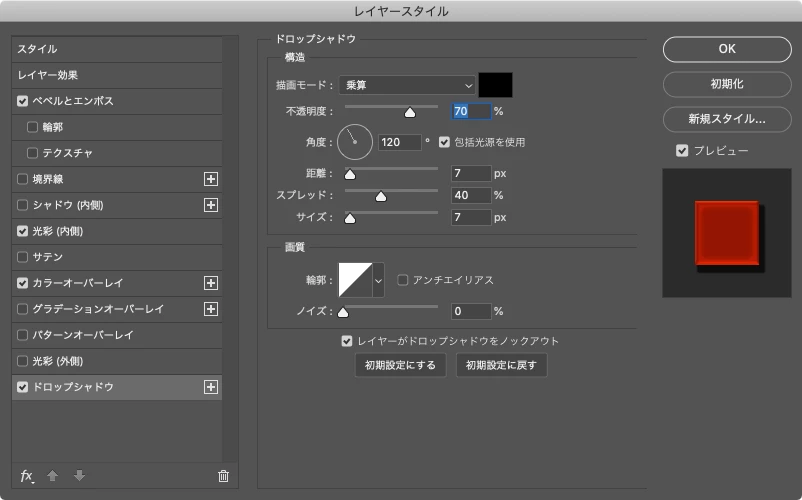Enable the パターンオーバーレイ checkbox
The height and width of the screenshot is (500, 802).
[23, 335]
